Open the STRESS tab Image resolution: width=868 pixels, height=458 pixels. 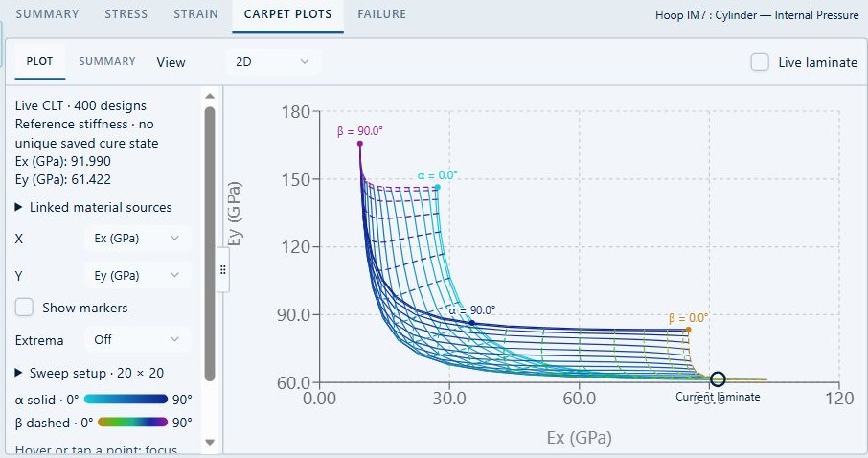coord(126,14)
